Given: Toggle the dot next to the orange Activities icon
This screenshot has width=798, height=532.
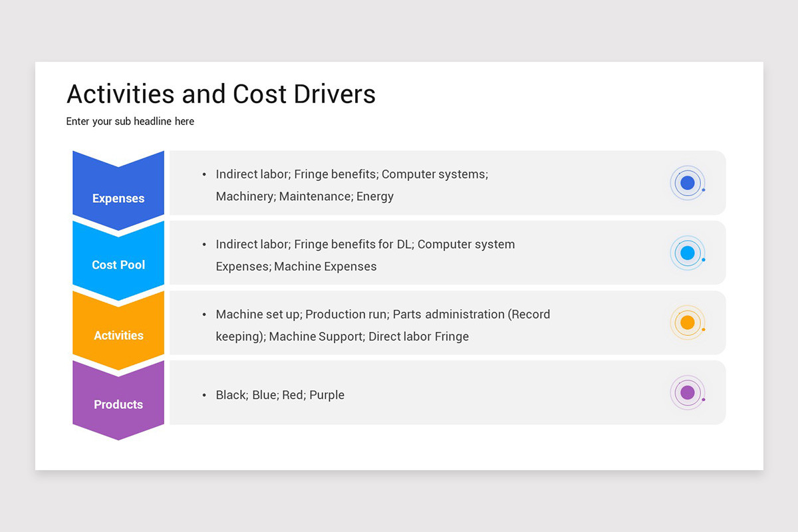Looking at the screenshot, I should tap(702, 331).
